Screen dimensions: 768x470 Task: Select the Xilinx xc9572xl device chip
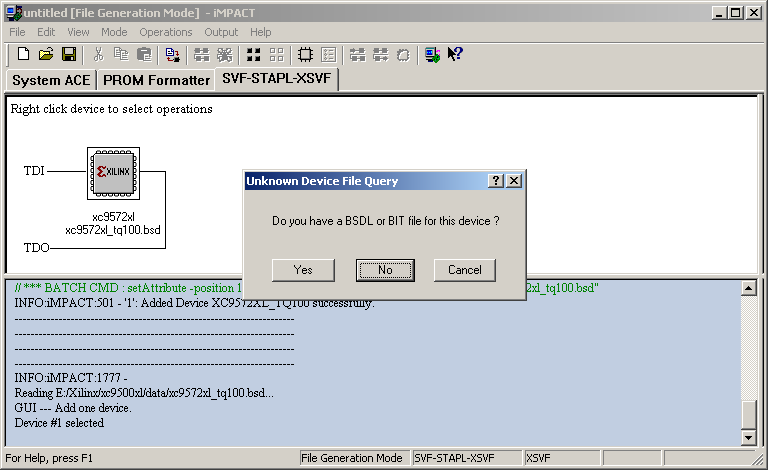114,173
